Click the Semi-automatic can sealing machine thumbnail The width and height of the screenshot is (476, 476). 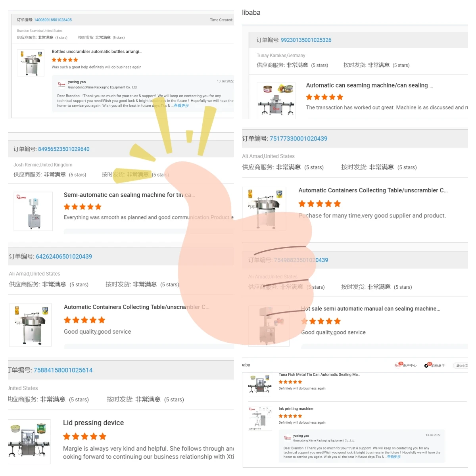click(x=33, y=211)
